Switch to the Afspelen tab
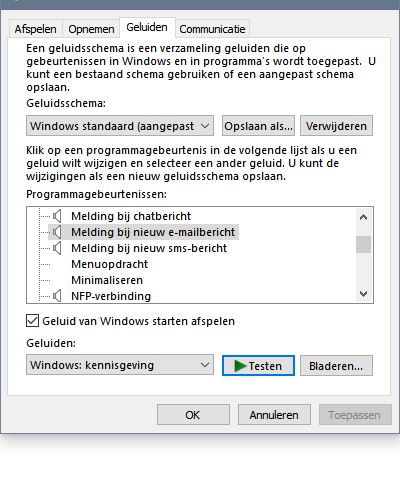This screenshot has height=492, width=400. coord(35,29)
